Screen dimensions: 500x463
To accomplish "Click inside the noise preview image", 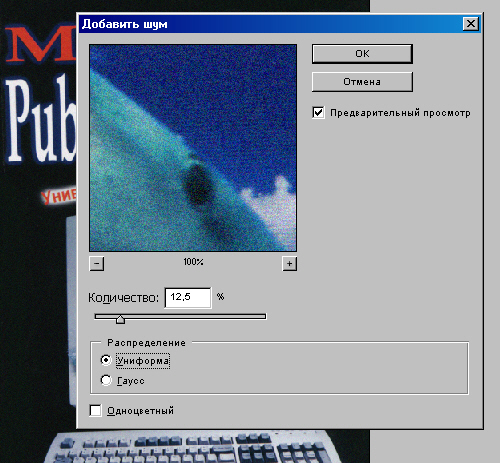I will point(193,148).
